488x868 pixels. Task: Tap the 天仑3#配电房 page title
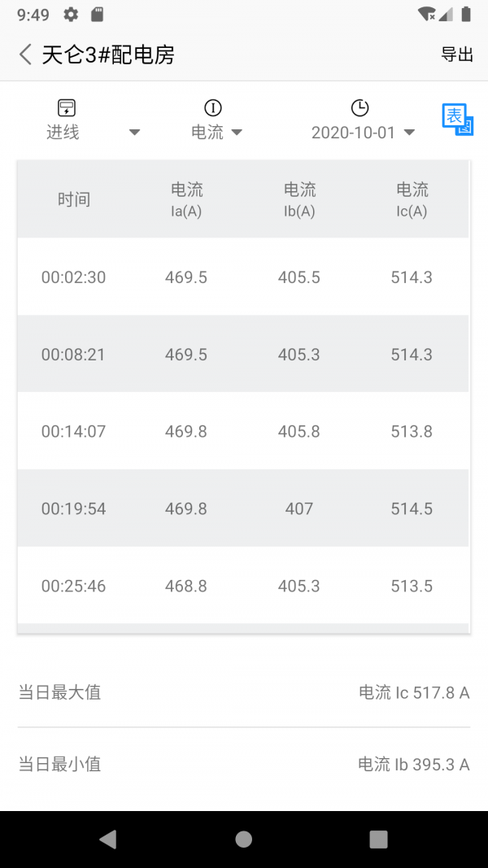pyautogui.click(x=108, y=55)
